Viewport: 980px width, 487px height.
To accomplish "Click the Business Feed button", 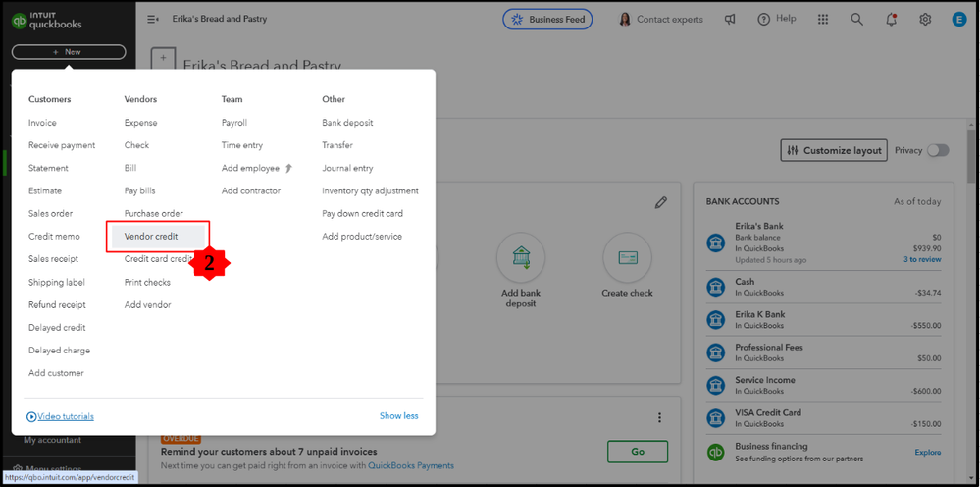I will pyautogui.click(x=547, y=20).
